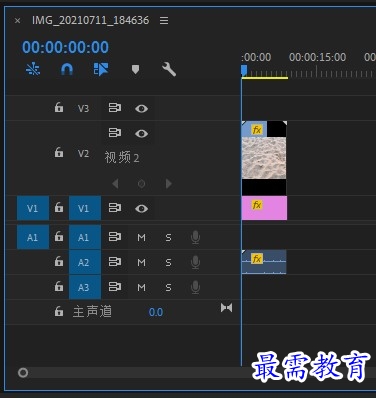
Task: Solo the A3 audio track
Action: click(168, 287)
